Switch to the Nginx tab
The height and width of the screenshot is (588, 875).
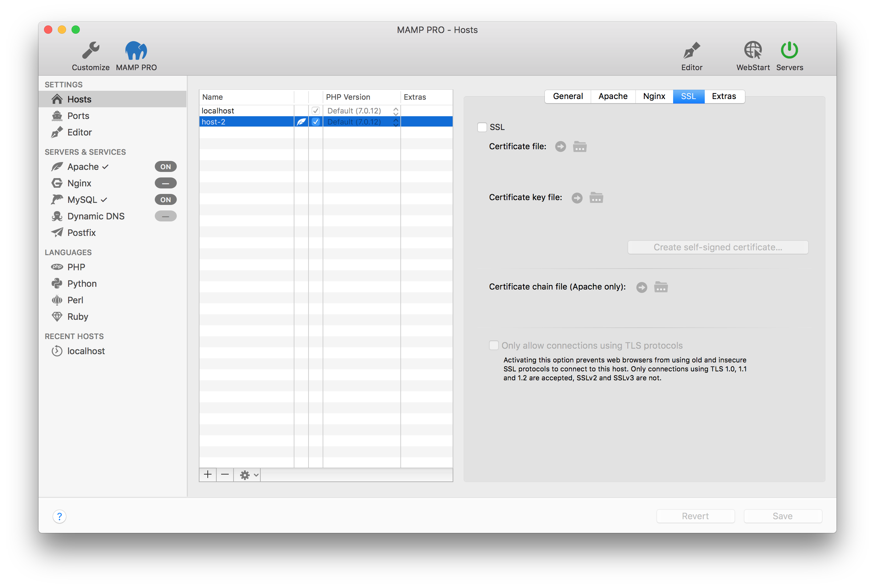pos(654,96)
